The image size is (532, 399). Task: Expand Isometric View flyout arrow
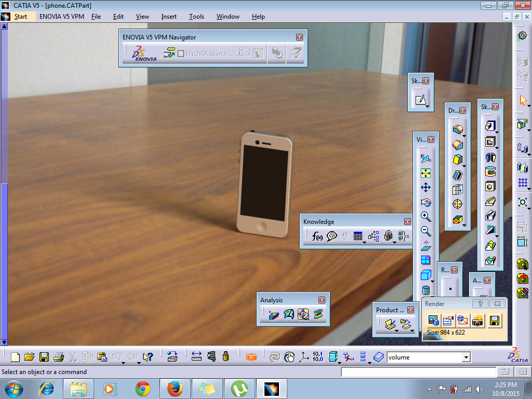pyautogui.click(x=432, y=281)
